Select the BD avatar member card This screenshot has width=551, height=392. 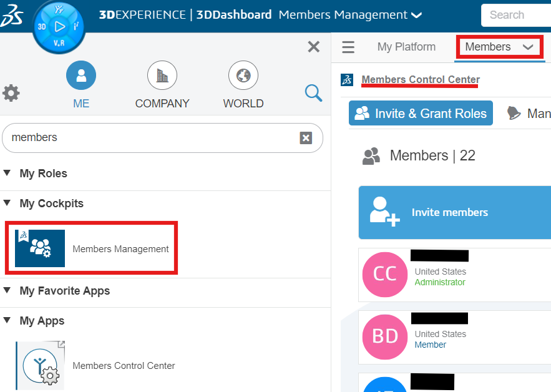pyautogui.click(x=385, y=337)
